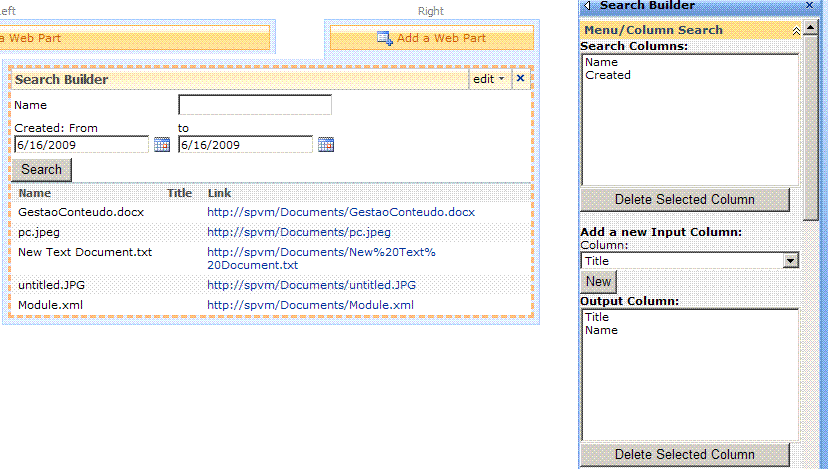
Task: Open the Module.xml document link
Action: tap(310, 305)
